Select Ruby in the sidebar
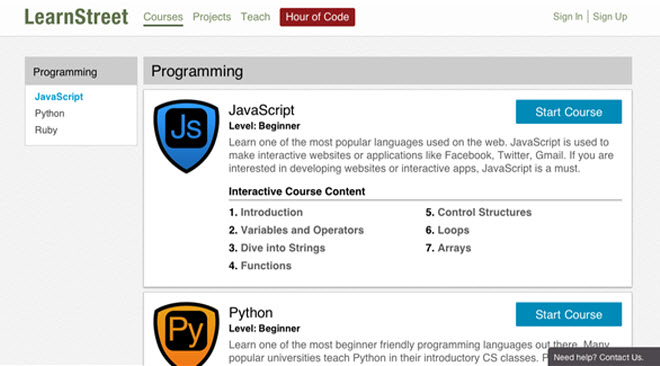The height and width of the screenshot is (366, 660). coord(46,130)
